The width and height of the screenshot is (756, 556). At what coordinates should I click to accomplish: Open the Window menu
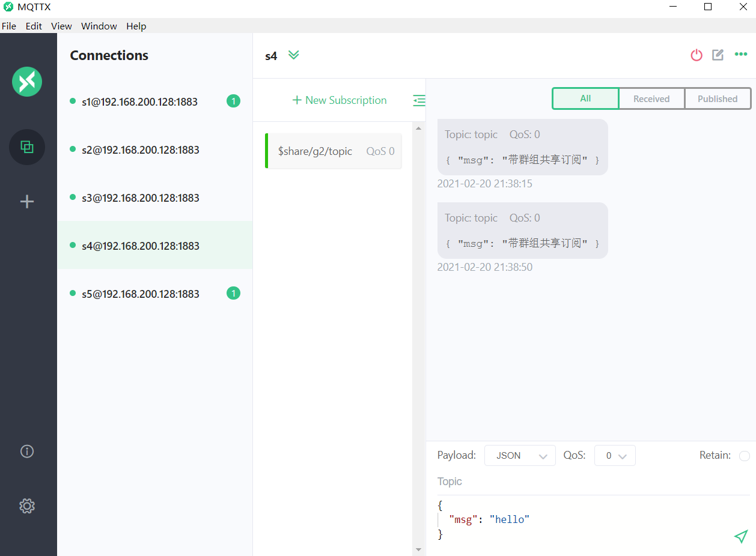pos(99,26)
